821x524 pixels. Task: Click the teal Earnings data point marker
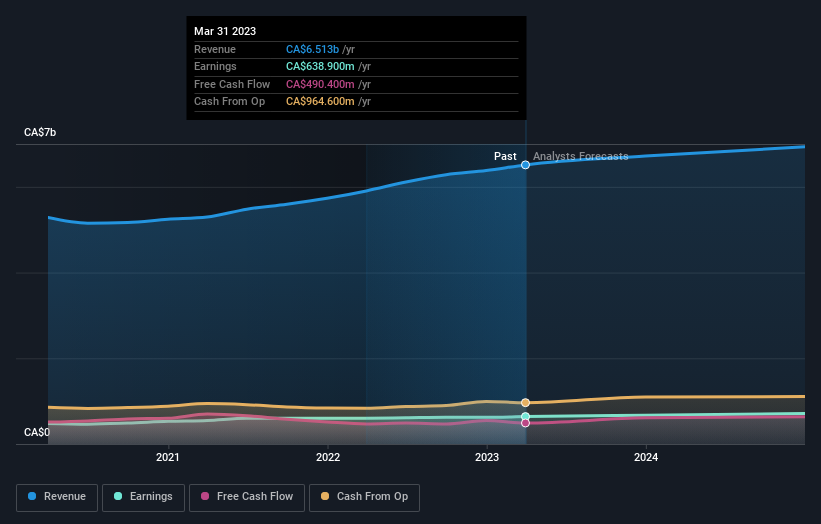(x=525, y=417)
